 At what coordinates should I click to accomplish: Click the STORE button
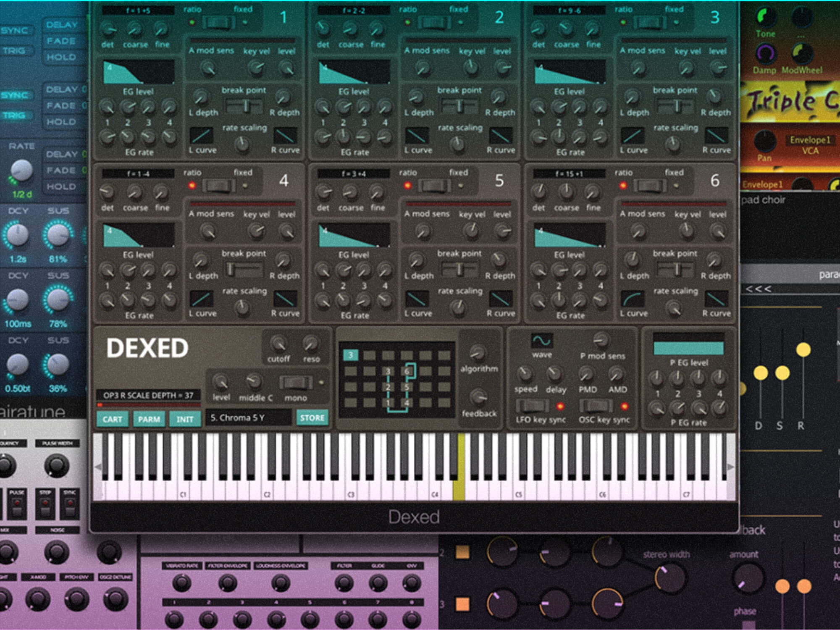[312, 418]
